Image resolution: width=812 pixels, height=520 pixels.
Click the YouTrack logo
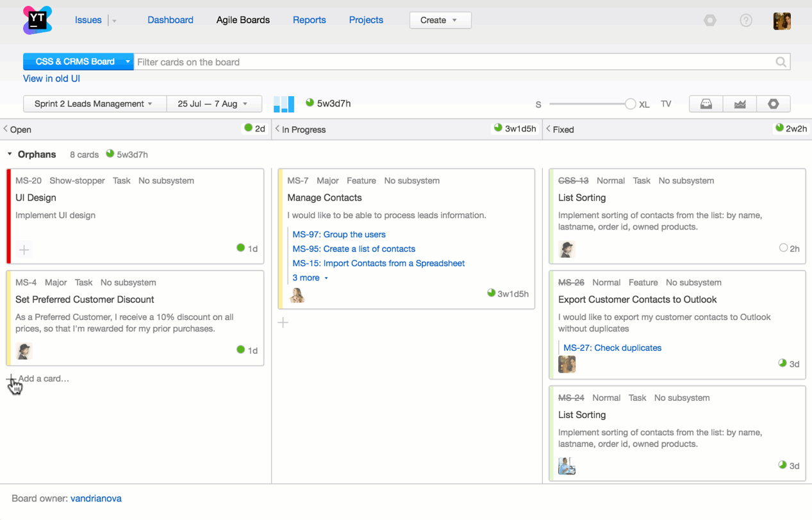37,20
